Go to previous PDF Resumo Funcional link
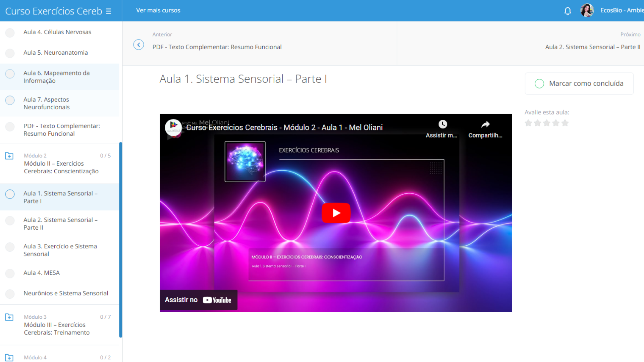Image resolution: width=644 pixels, height=362 pixels. tap(217, 47)
